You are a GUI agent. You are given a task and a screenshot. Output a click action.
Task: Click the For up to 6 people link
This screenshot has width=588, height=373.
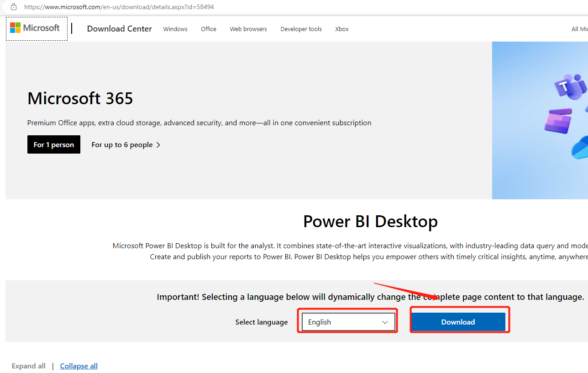coord(122,144)
